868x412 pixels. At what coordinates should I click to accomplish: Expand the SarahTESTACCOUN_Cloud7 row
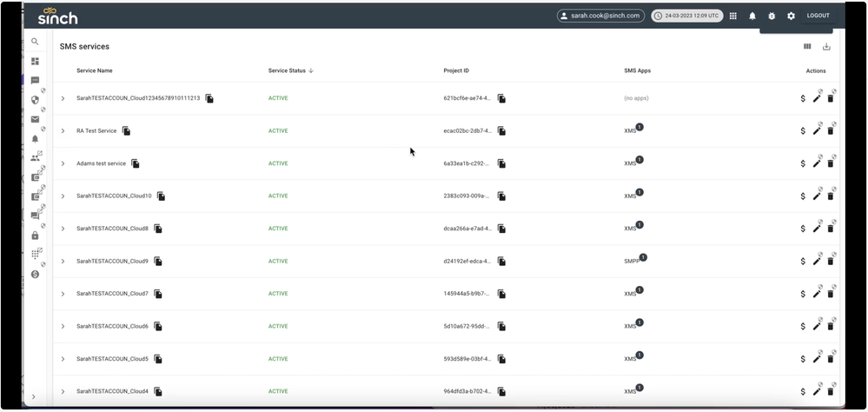tap(63, 294)
